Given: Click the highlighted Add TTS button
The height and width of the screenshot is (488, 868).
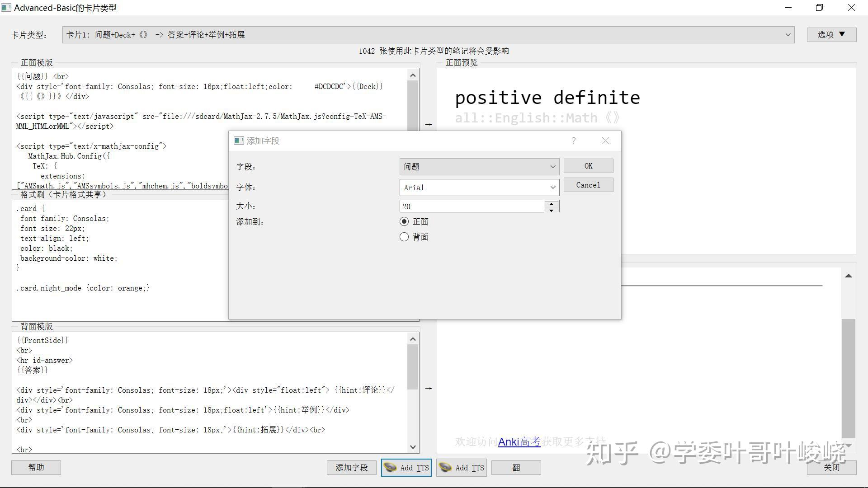Looking at the screenshot, I should pyautogui.click(x=406, y=468).
